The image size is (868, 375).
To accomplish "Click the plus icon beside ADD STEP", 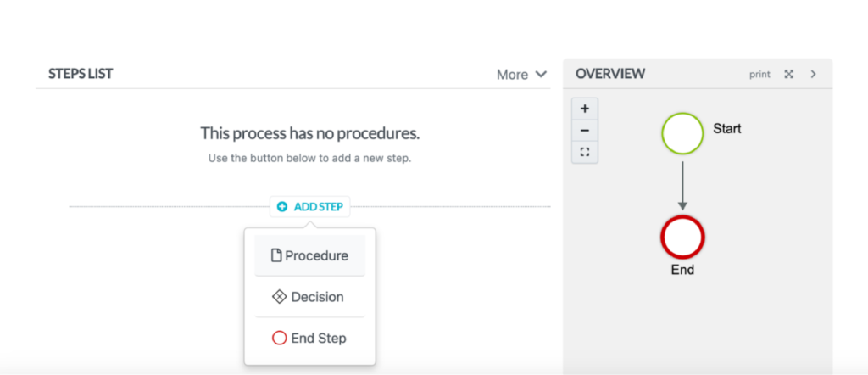I will 282,206.
